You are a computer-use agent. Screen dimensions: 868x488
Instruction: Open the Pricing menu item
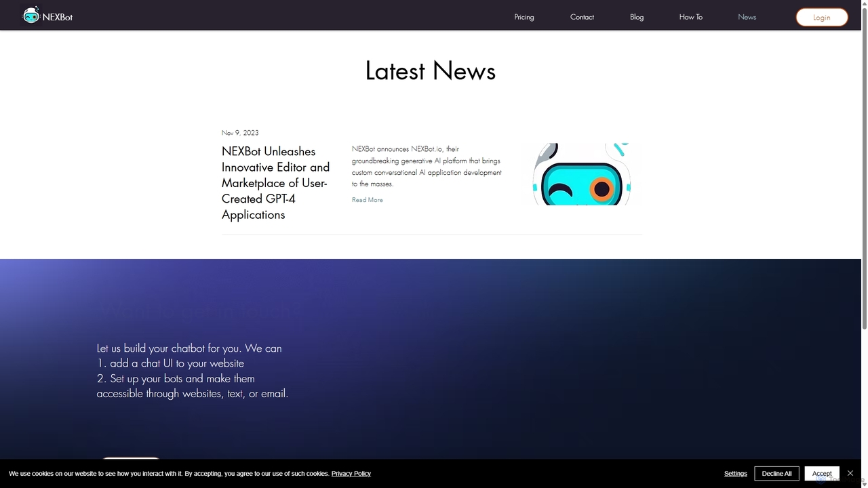[x=524, y=17]
